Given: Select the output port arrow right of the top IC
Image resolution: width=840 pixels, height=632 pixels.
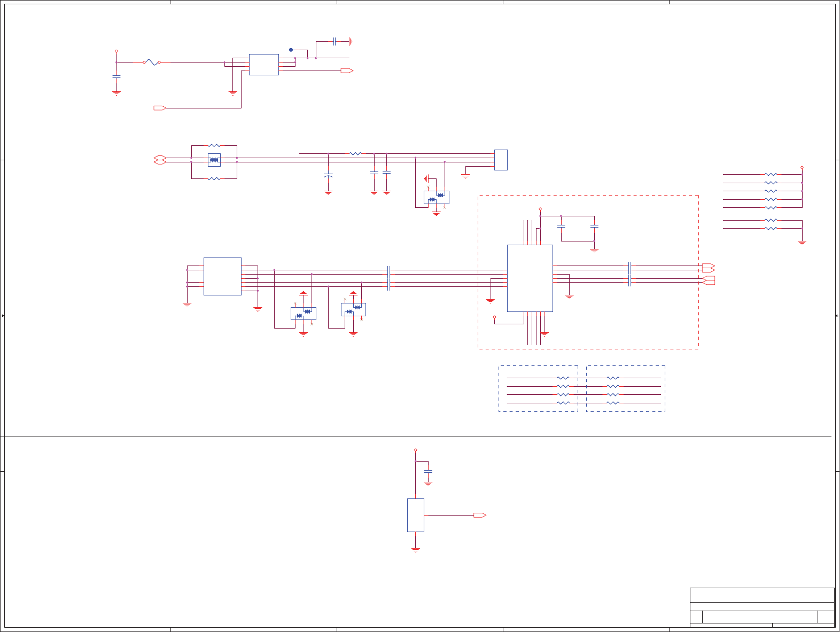Looking at the screenshot, I should [347, 71].
